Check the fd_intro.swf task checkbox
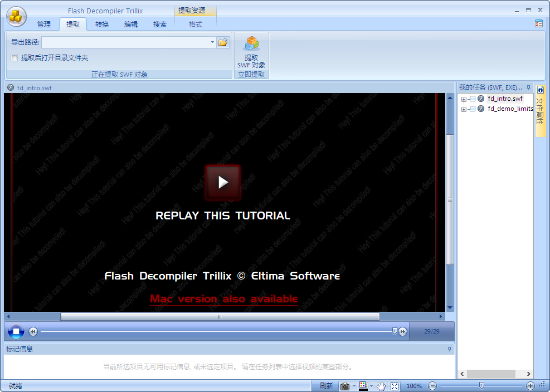This screenshot has height=392, width=550. pyautogui.click(x=473, y=99)
